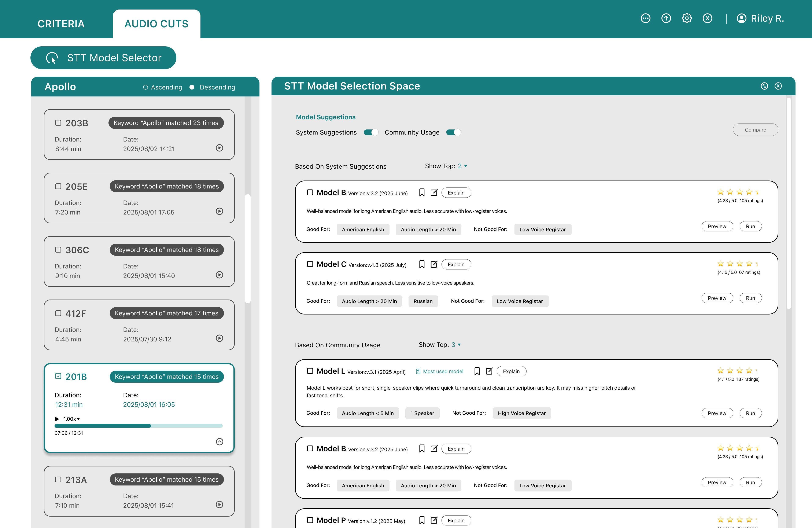Collapse the expanded 201B audio card

coord(219,442)
